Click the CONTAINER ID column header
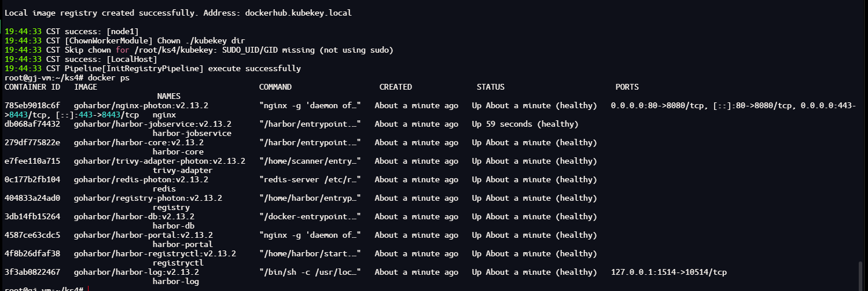This screenshot has height=291, width=868. (x=32, y=87)
